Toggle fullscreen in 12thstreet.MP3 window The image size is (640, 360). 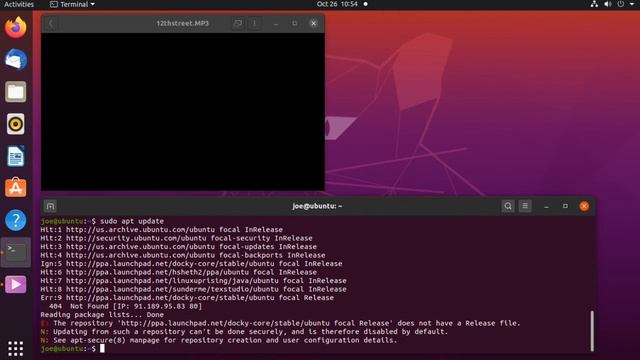(238, 23)
